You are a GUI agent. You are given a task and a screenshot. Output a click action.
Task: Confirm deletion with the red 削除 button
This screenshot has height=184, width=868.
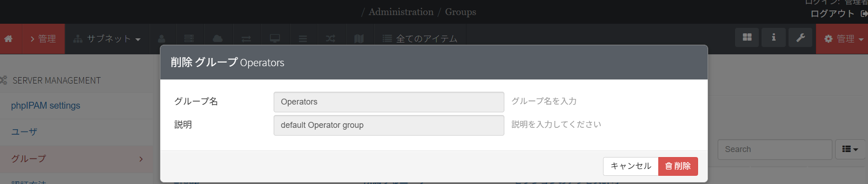coord(678,166)
